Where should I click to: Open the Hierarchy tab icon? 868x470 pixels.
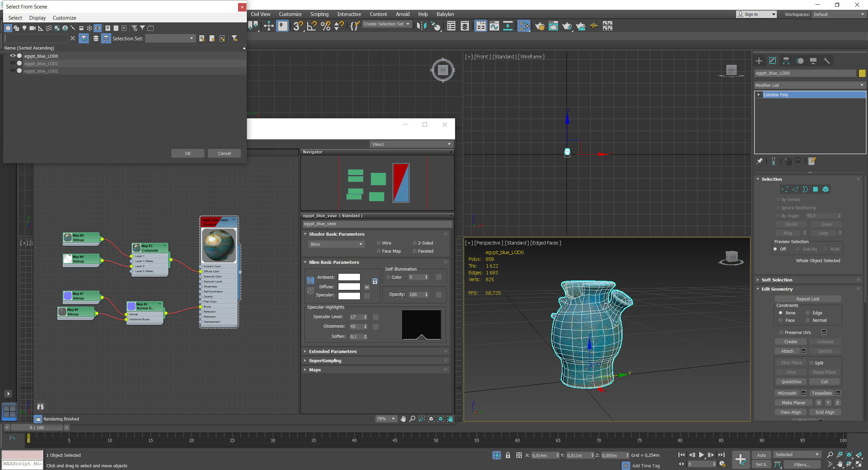(786, 61)
